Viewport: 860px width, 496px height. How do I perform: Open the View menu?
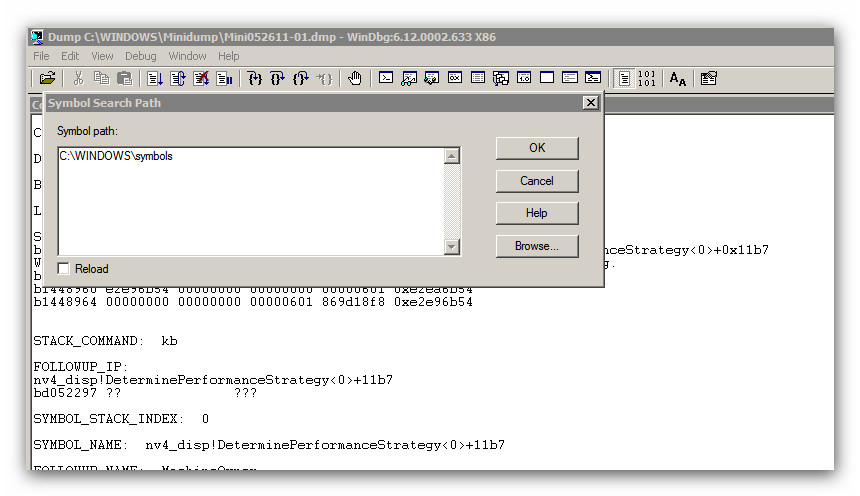pyautogui.click(x=102, y=56)
